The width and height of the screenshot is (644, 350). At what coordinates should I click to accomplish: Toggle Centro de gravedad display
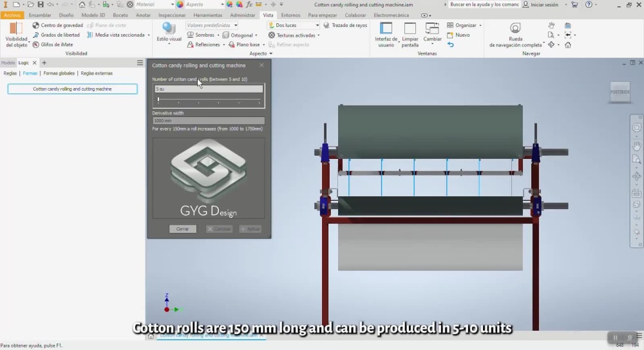(57, 26)
